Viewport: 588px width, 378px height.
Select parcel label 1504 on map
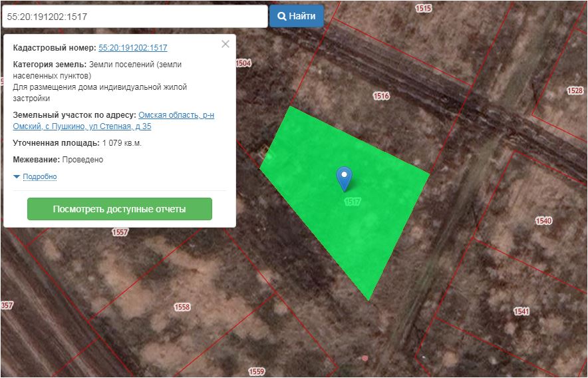pos(243,63)
